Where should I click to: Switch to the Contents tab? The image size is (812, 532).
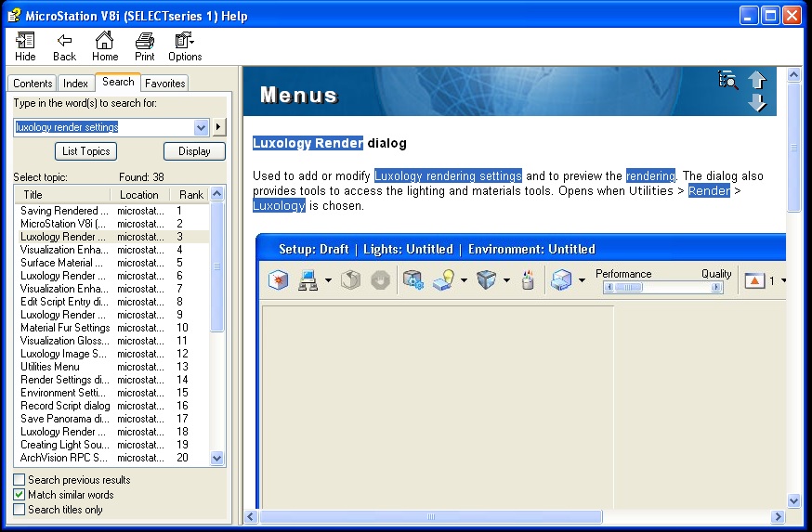pyautogui.click(x=33, y=84)
